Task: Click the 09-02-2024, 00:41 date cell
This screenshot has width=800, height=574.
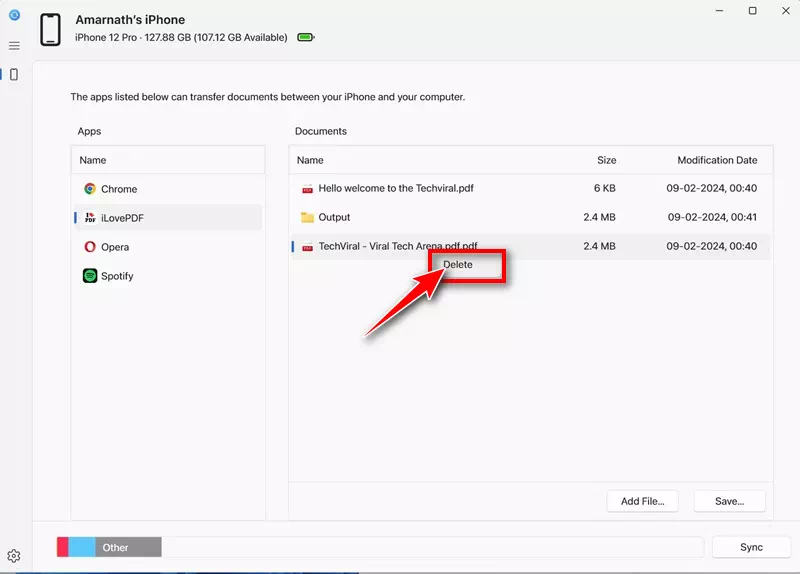Action: (x=712, y=217)
